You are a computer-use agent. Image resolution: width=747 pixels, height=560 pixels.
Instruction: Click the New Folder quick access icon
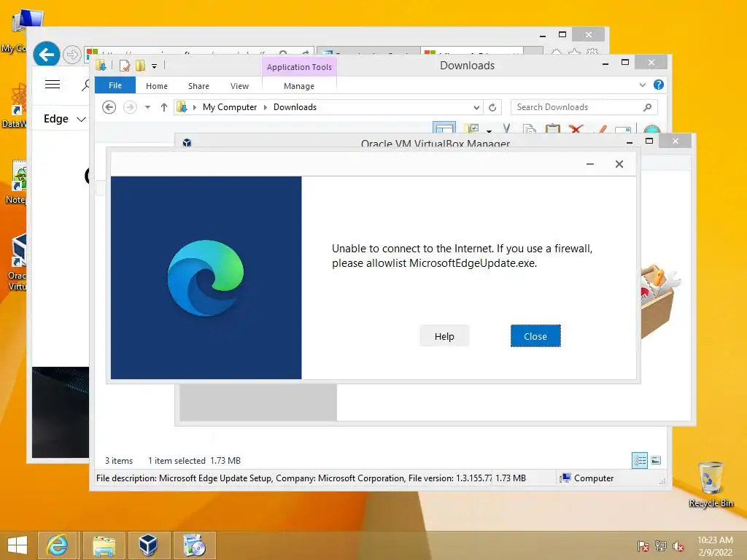pyautogui.click(x=140, y=66)
